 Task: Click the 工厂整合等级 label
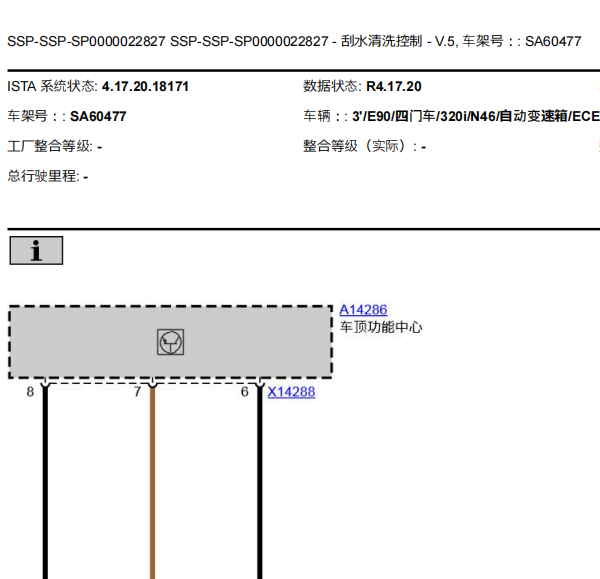(x=50, y=146)
